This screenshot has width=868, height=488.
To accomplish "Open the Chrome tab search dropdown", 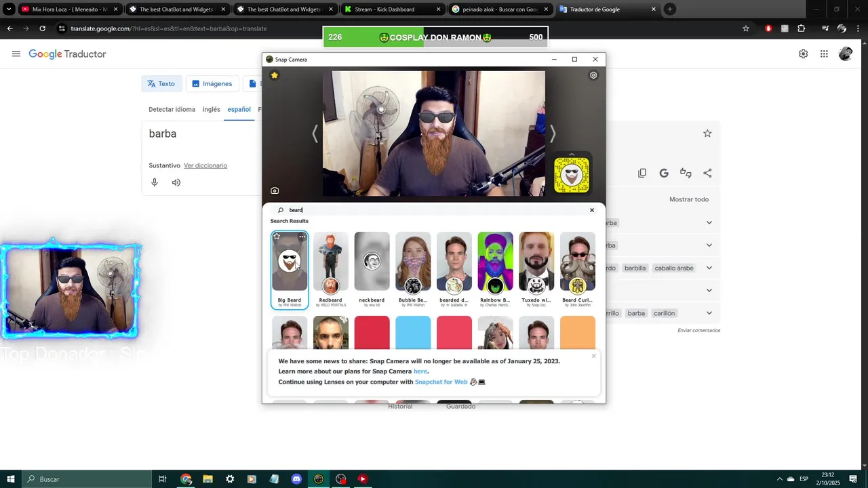I will pyautogui.click(x=9, y=9).
